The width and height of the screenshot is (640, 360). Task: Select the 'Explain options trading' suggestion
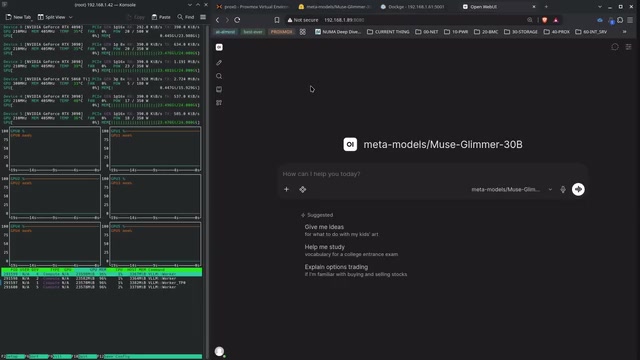pos(356,270)
